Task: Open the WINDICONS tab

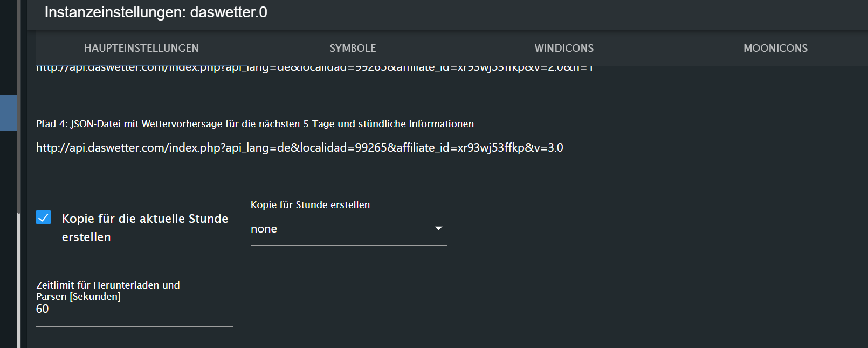Action: [563, 48]
